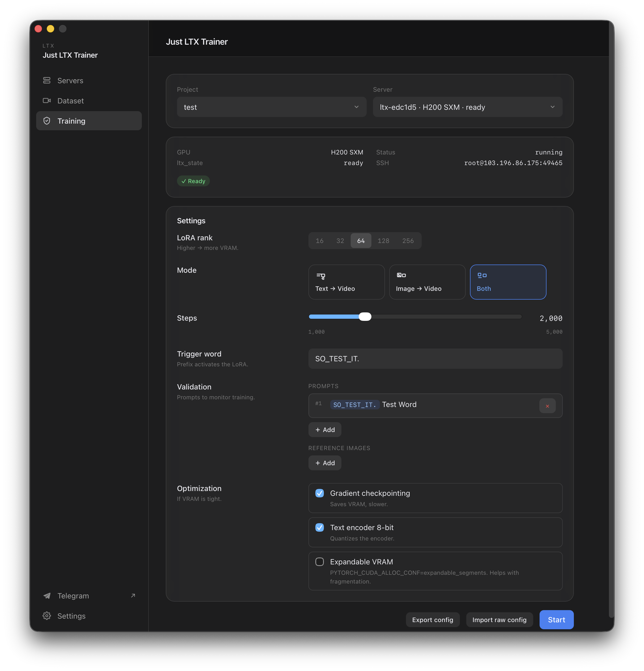Click the Settings gear icon in sidebar
Screen dimensions: 644x671
[x=47, y=616]
